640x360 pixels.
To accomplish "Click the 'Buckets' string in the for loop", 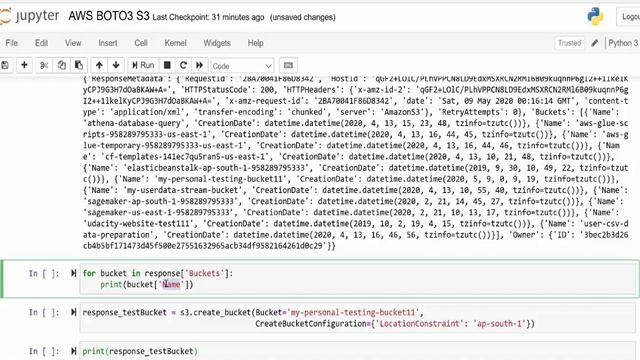I will click(204, 273).
